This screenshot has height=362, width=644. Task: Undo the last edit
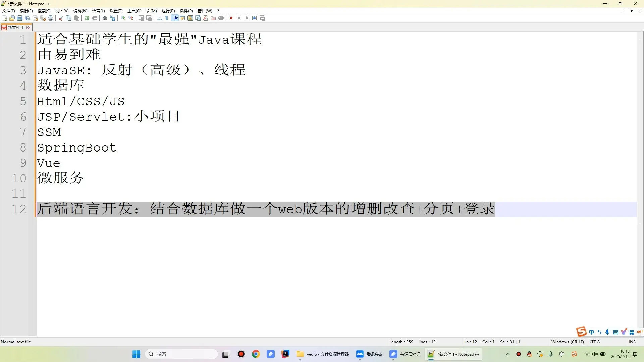click(x=87, y=18)
